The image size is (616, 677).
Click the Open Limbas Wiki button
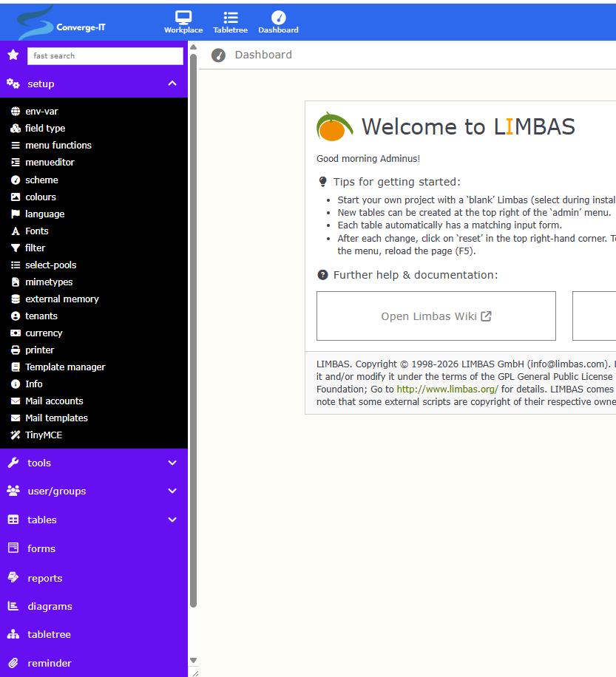coord(436,316)
